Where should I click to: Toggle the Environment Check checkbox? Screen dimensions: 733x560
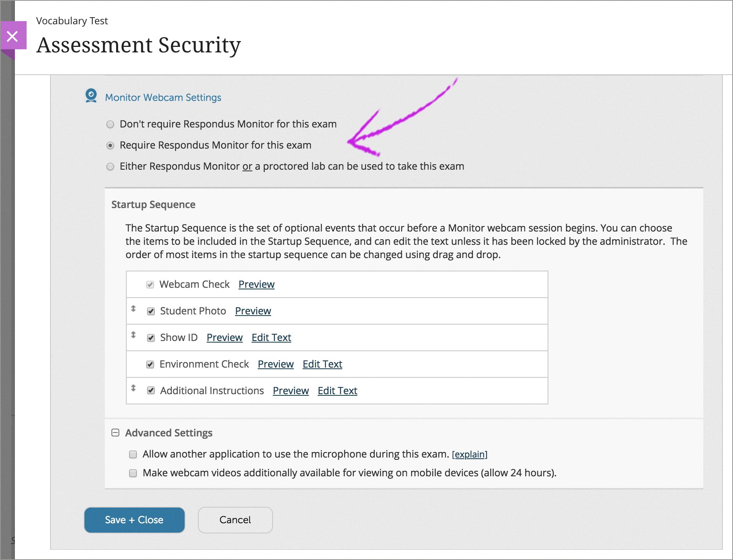pyautogui.click(x=150, y=364)
